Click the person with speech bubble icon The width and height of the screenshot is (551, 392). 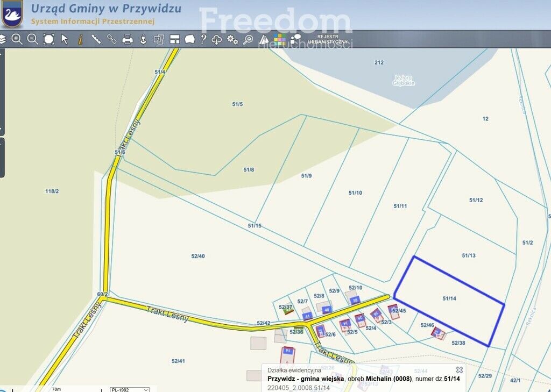tap(296, 39)
